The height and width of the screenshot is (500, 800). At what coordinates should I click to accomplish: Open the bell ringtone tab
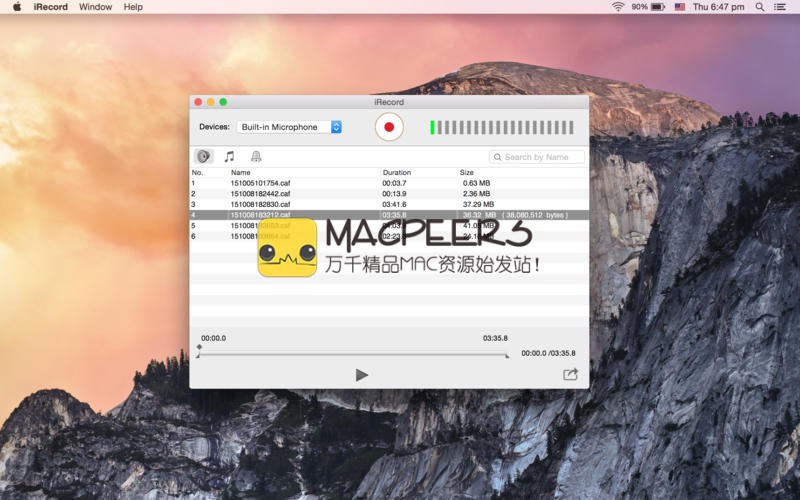[256, 156]
